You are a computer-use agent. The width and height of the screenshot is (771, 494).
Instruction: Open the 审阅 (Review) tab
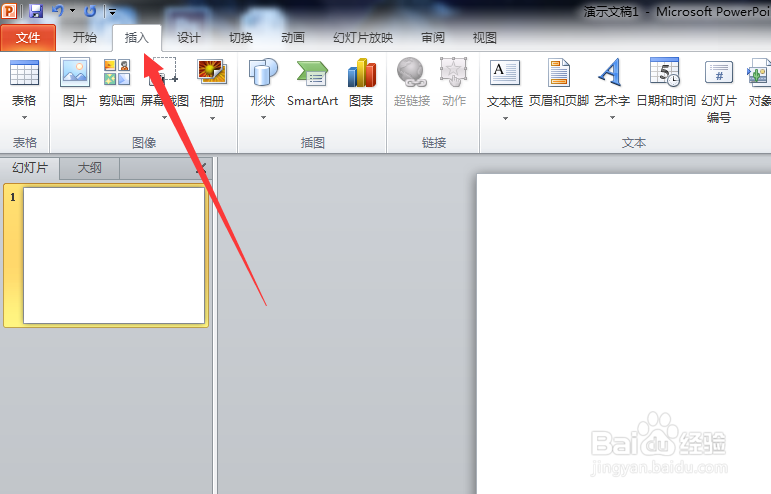tap(433, 38)
